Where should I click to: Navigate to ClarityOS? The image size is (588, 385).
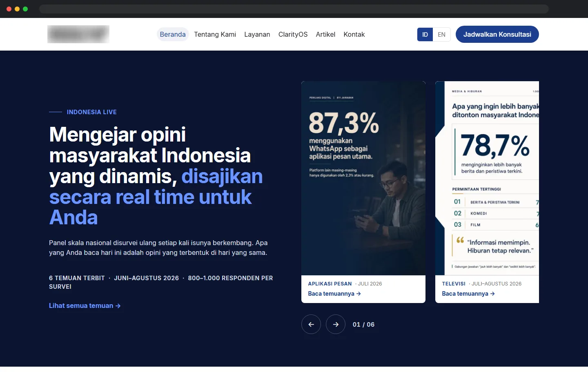(x=293, y=34)
